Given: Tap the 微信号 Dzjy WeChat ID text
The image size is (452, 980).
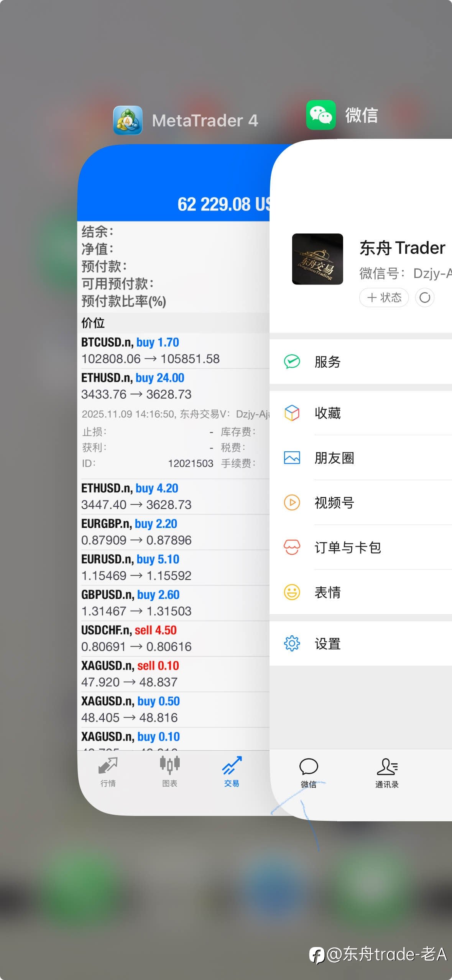Looking at the screenshot, I should tap(406, 273).
